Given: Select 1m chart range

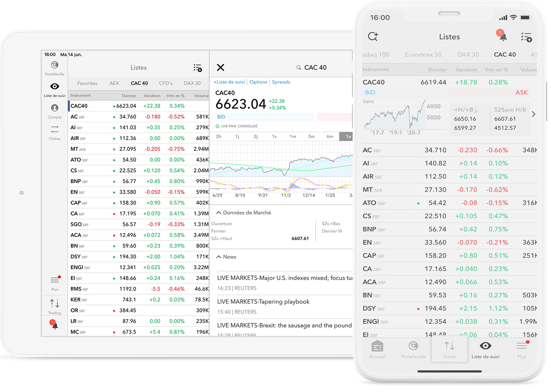Looking at the screenshot, I should 293,136.
